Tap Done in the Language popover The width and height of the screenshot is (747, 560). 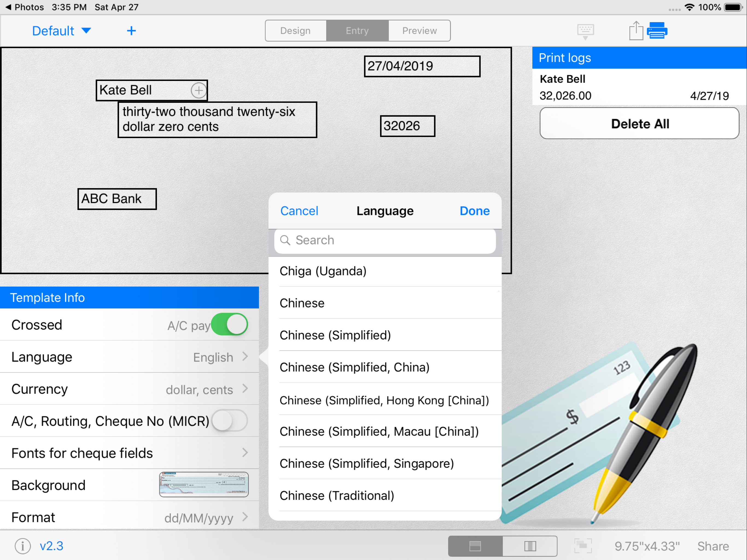coord(474,211)
